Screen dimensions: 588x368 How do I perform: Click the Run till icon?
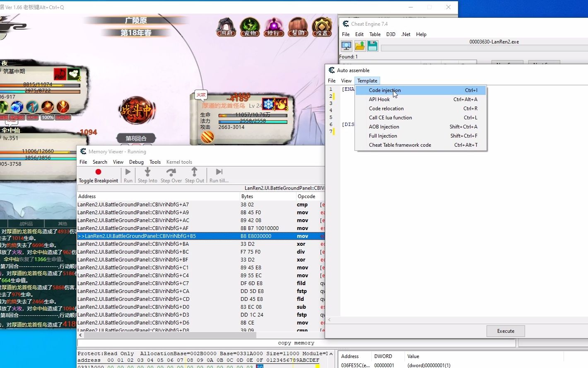click(219, 172)
